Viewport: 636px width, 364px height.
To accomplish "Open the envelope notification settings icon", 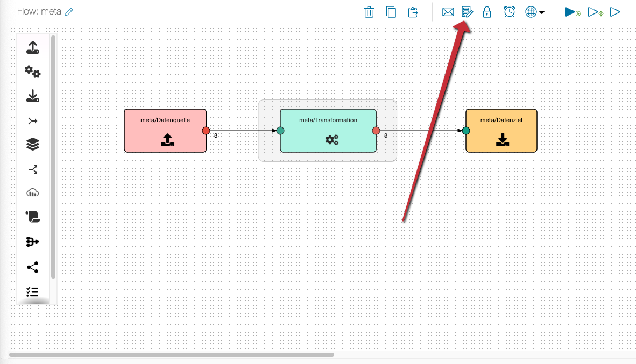I will point(448,12).
